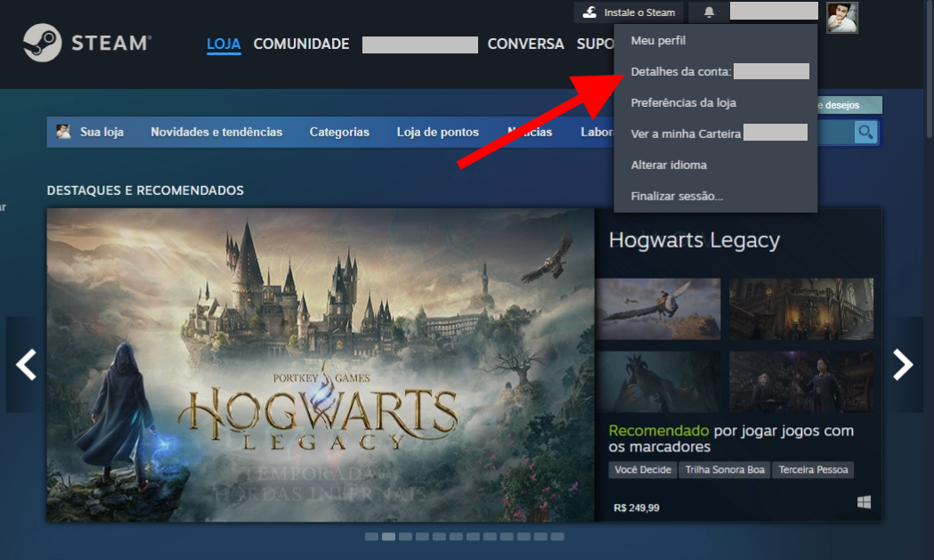This screenshot has width=934, height=560.
Task: Show the next featured game carousel arrow
Action: click(x=903, y=365)
